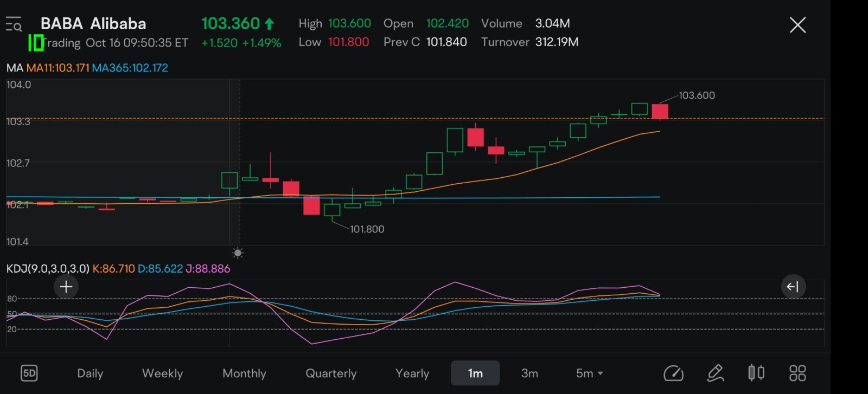Tap the Volume 3.04M value
This screenshot has width=868, height=394.
coord(552,23)
